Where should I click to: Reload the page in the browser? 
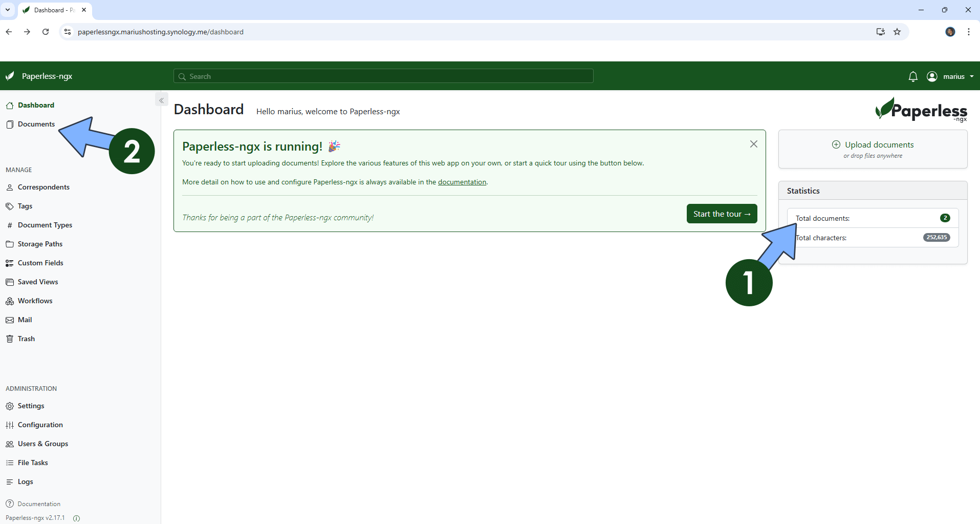(x=46, y=32)
